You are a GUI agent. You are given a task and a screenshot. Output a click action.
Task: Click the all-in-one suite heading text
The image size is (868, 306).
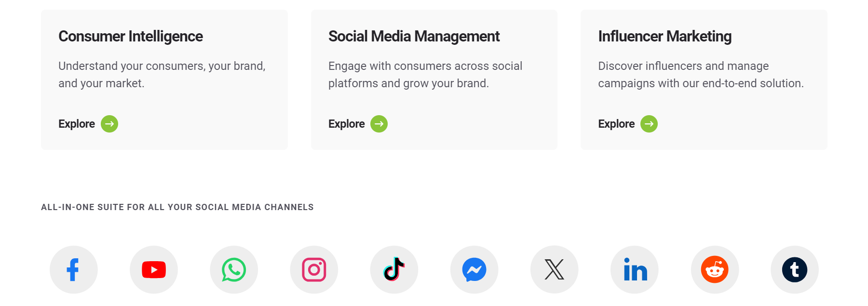[x=177, y=207]
